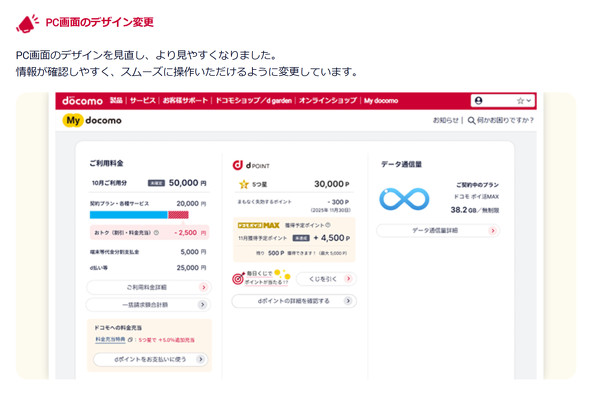The height and width of the screenshot is (393, 590).
Task: Click the magnifier search icon
Action: 471,120
